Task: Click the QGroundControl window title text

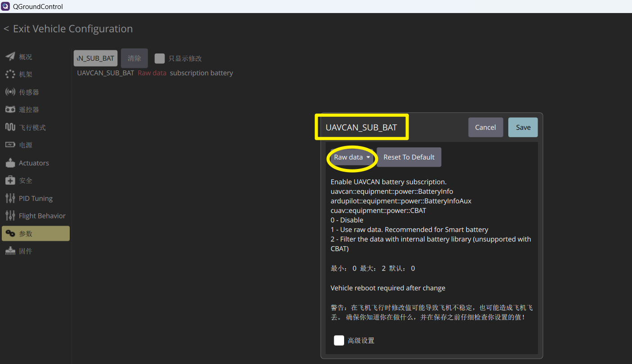Action: click(38, 7)
